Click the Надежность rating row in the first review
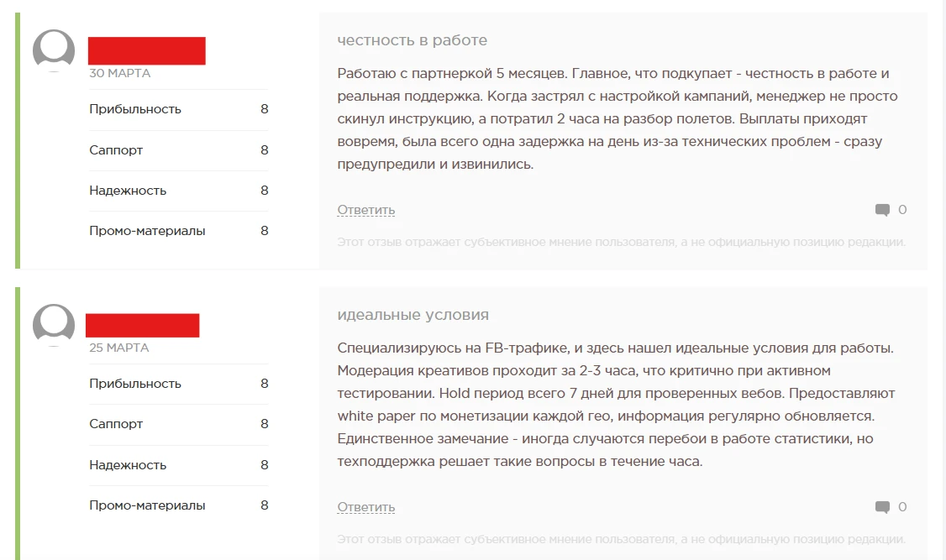The height and width of the screenshot is (560, 946). (x=179, y=191)
